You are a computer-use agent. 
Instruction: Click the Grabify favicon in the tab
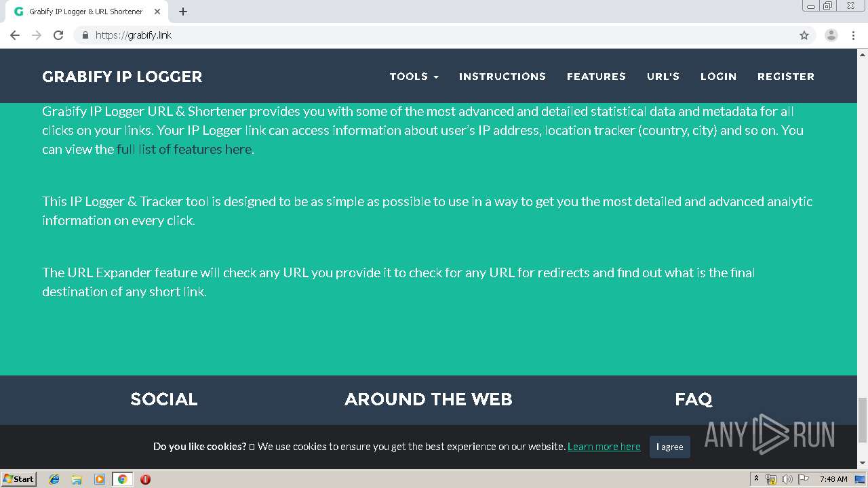click(18, 12)
